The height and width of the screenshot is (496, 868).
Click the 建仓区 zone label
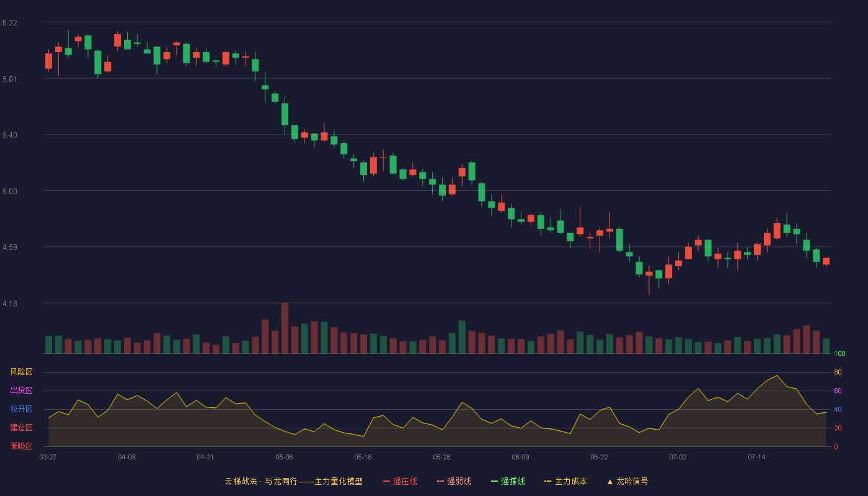22,428
